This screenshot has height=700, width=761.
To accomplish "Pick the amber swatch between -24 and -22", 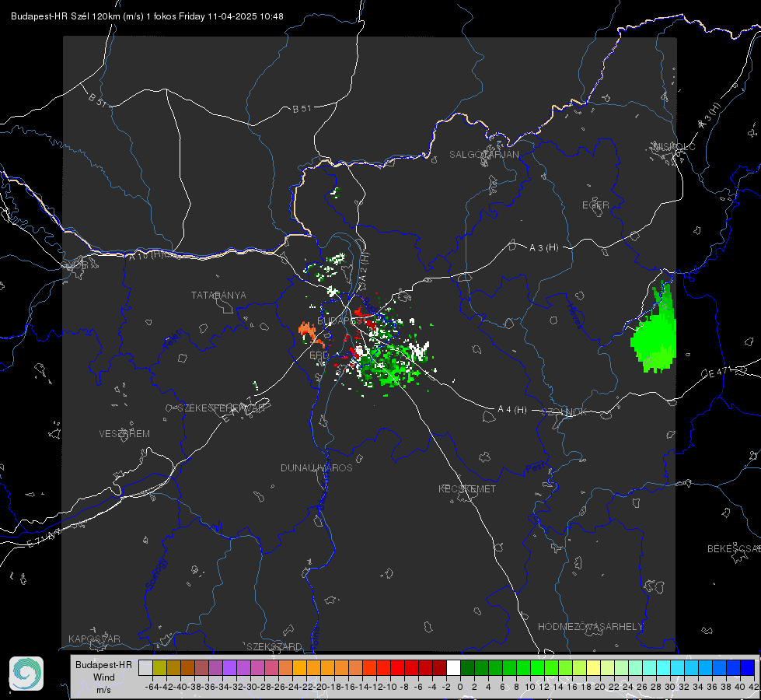I will 300,667.
